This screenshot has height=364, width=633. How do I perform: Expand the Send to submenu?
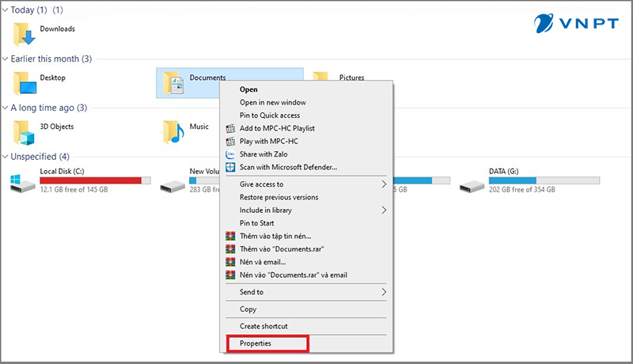pos(385,292)
